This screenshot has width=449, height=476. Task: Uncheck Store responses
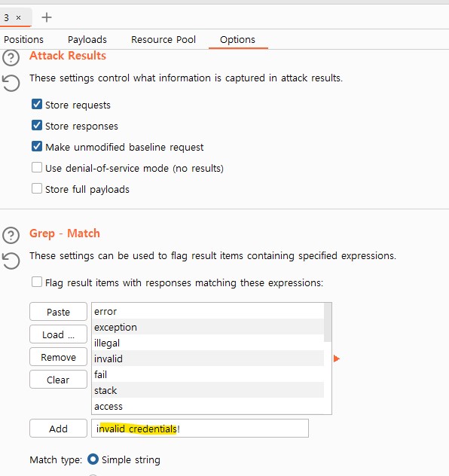[37, 125]
